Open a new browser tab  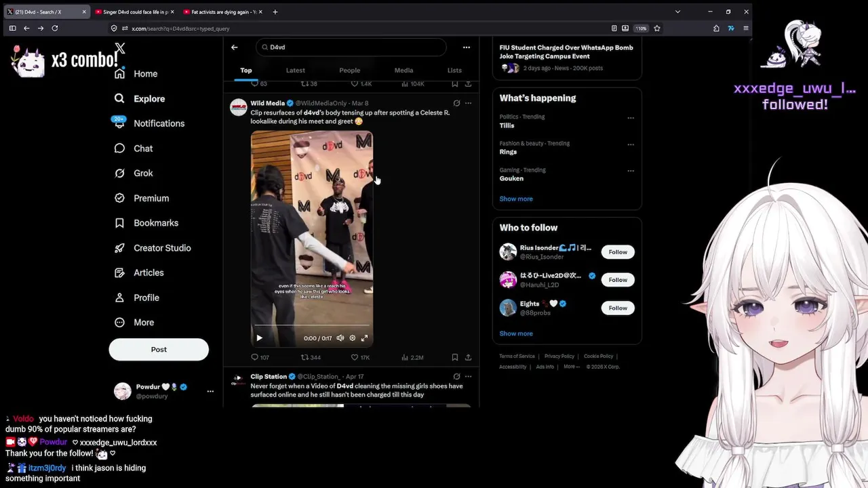tap(275, 12)
